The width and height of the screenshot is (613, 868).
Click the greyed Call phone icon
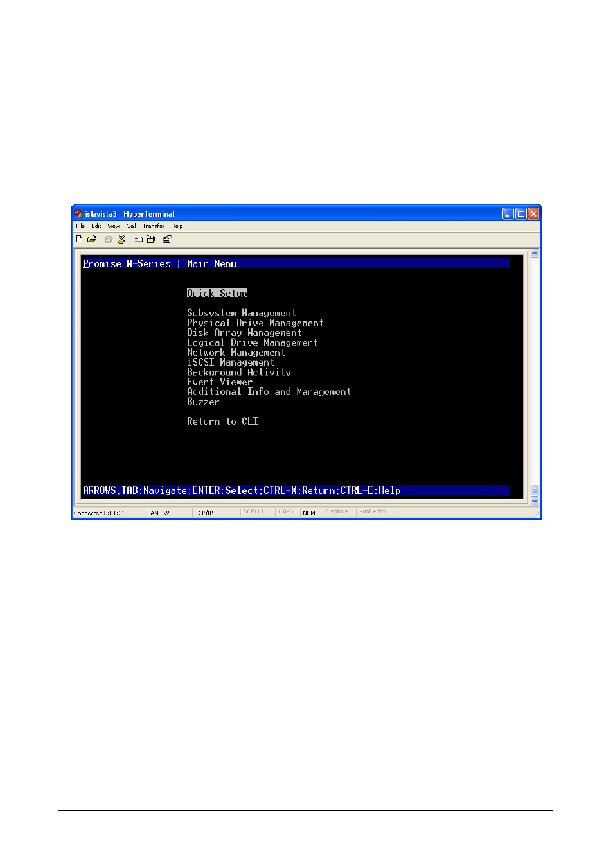pos(109,240)
